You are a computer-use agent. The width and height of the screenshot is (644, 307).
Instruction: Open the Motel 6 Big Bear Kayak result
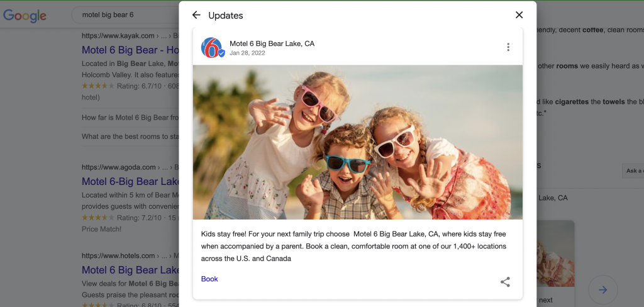pos(130,50)
